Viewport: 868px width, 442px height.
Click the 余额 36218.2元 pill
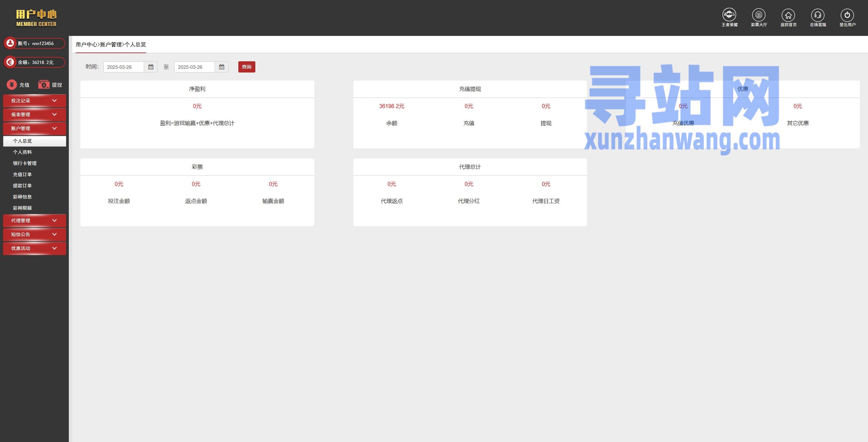click(34, 62)
